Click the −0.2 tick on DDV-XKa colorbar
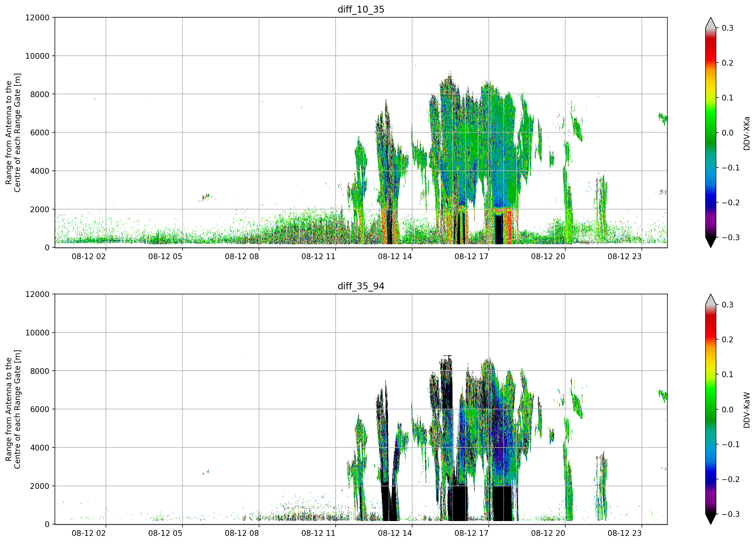The width and height of the screenshot is (756, 543). [731, 203]
